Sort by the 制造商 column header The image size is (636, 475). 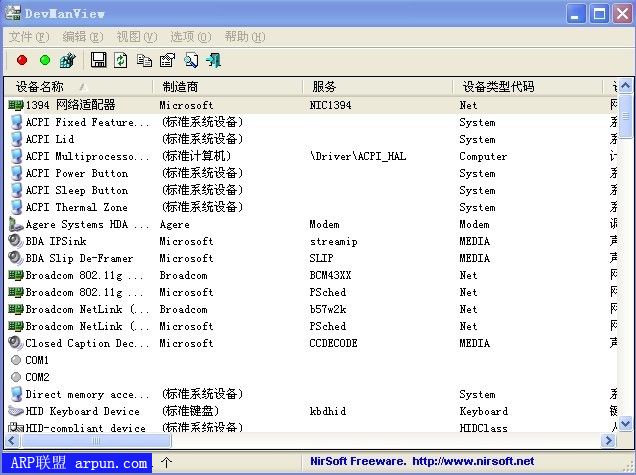click(x=180, y=87)
